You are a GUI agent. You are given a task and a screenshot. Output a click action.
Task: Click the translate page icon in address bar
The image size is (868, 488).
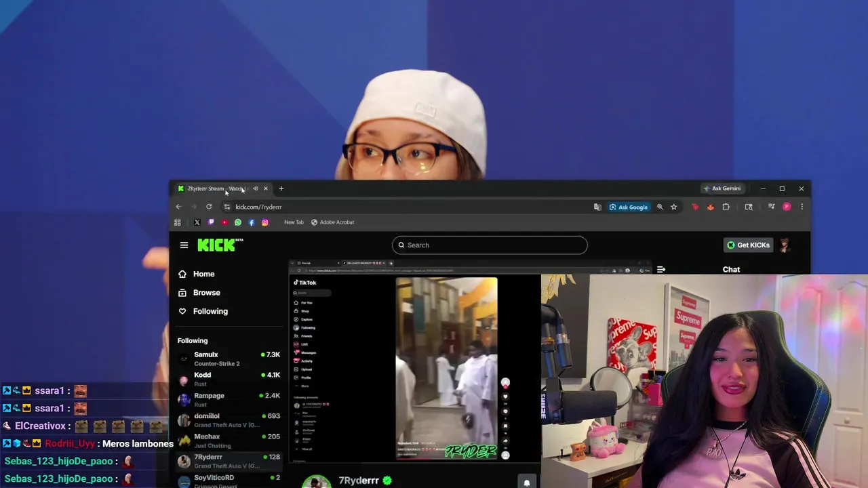[597, 207]
